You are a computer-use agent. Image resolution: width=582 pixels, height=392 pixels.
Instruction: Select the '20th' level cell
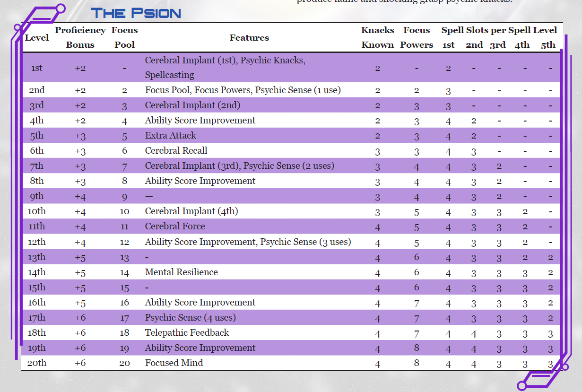[x=36, y=363]
